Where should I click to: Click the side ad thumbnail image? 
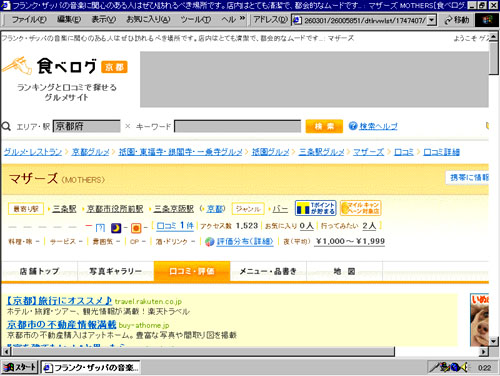[x=479, y=320]
